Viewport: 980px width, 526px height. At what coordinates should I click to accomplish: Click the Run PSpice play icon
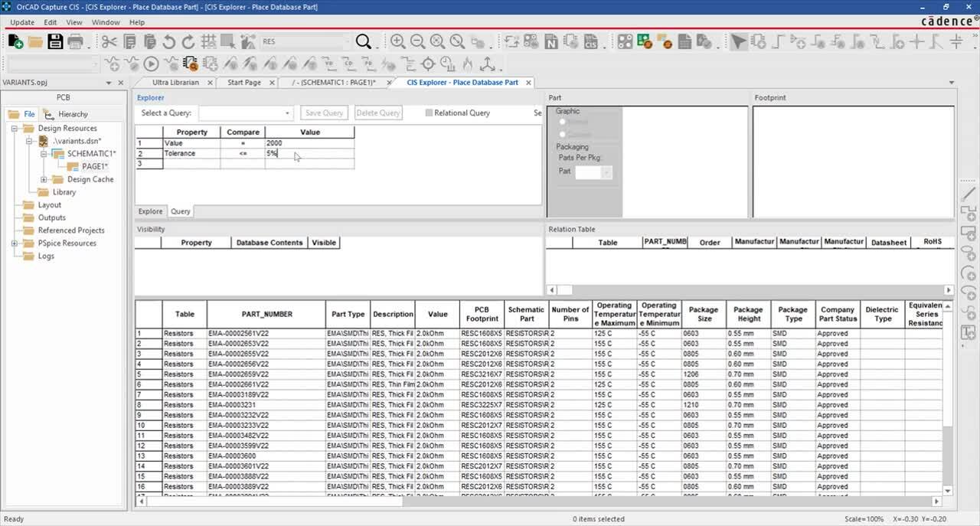coord(151,64)
